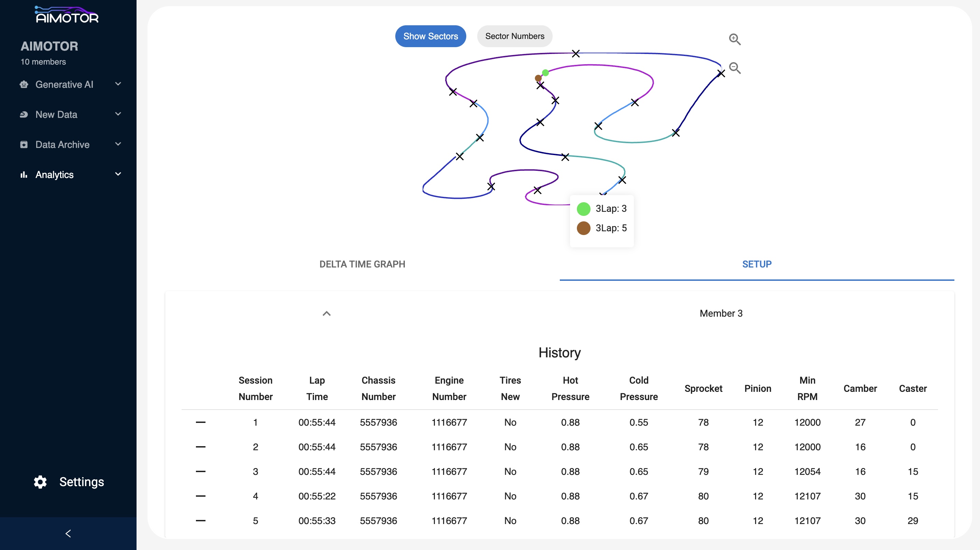Click the Analytics bar chart icon
The image size is (980, 550).
[24, 175]
